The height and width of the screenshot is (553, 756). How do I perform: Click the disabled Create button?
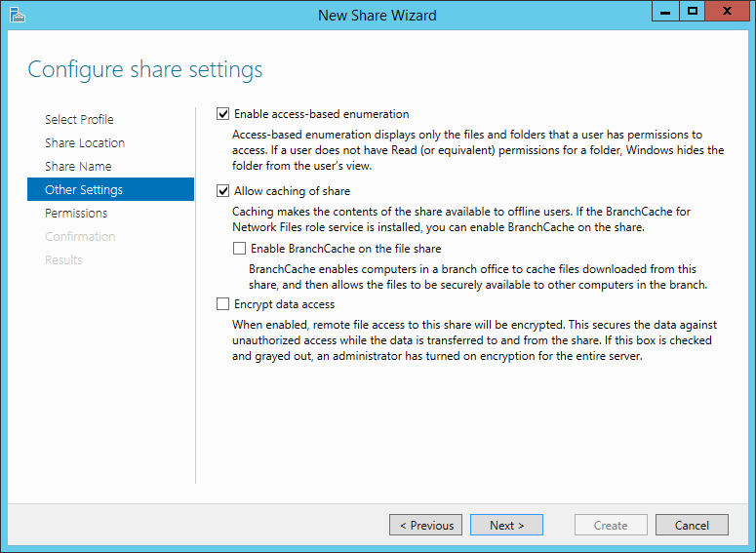pos(611,525)
